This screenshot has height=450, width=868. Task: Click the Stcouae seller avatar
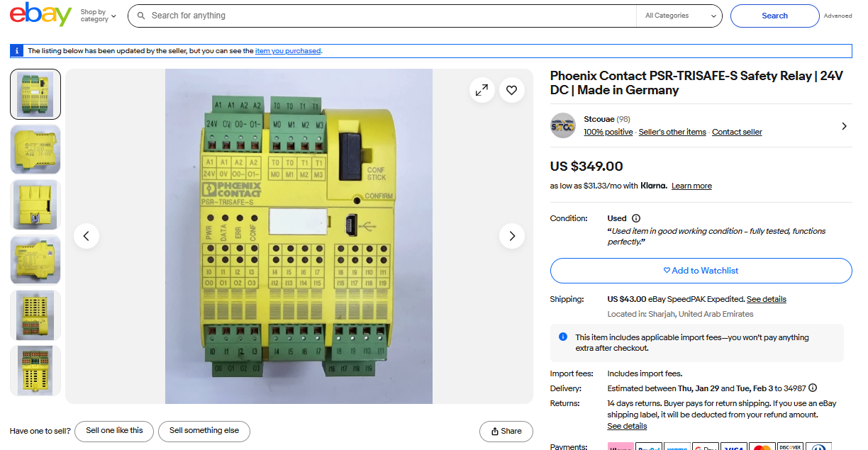pos(562,125)
